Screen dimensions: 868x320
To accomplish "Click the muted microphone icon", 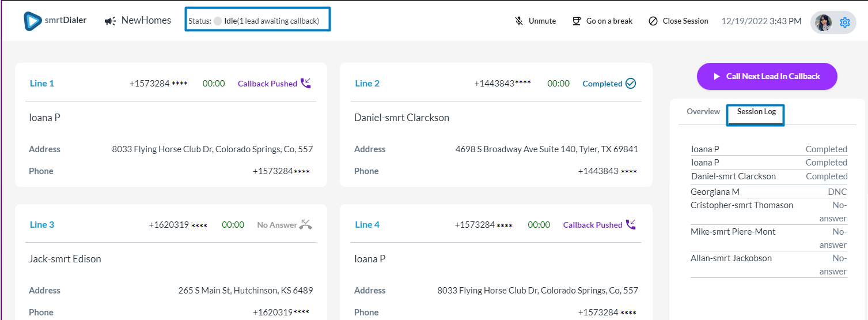I will coord(519,21).
